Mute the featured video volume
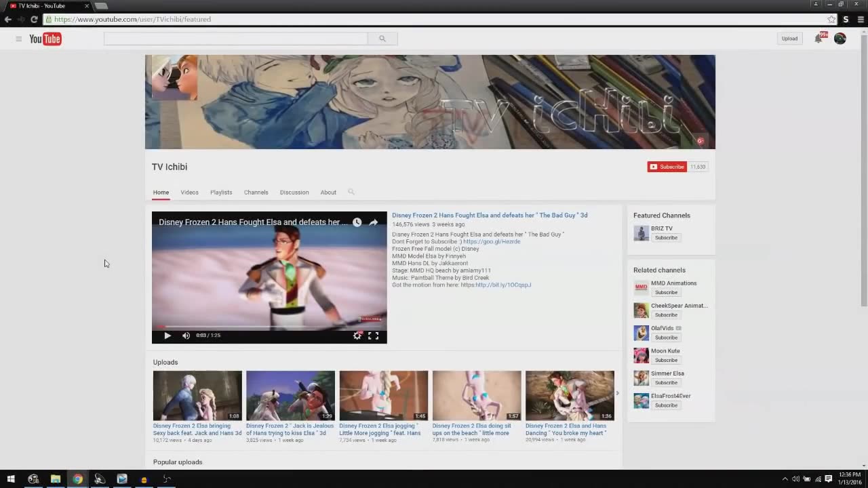The image size is (868, 488). point(186,335)
